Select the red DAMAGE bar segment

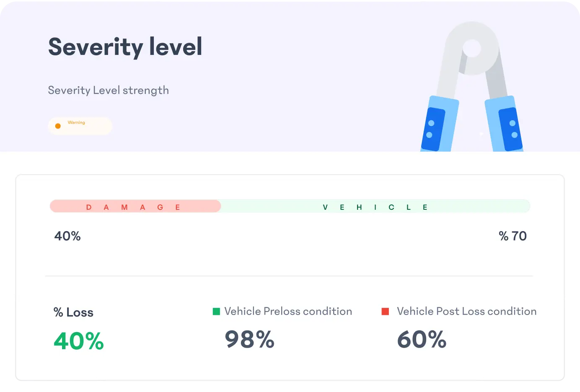135,206
